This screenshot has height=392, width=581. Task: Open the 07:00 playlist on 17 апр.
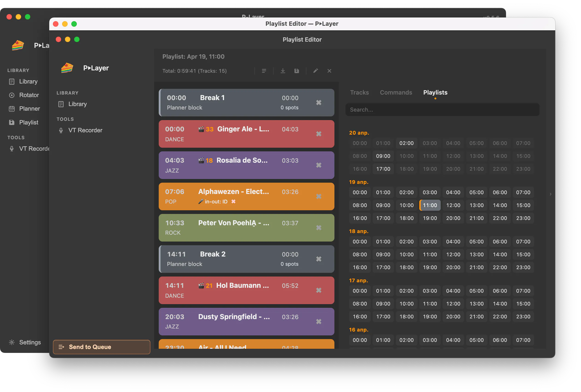click(x=523, y=291)
